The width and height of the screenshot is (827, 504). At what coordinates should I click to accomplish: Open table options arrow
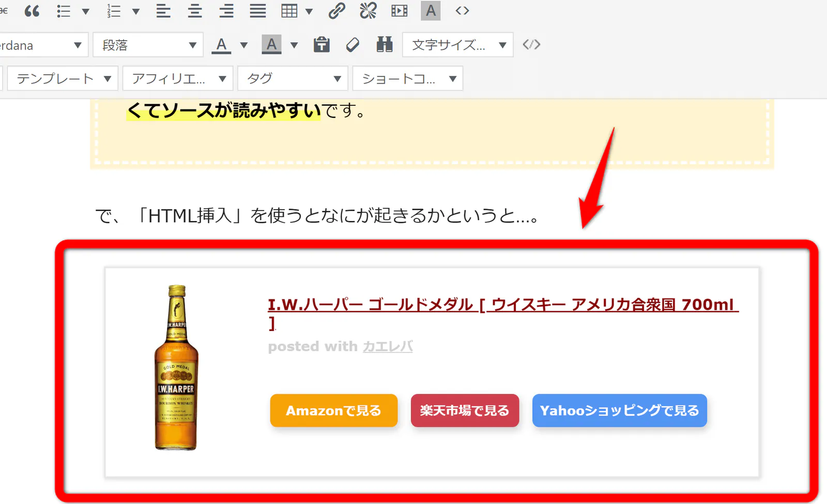[x=309, y=11]
